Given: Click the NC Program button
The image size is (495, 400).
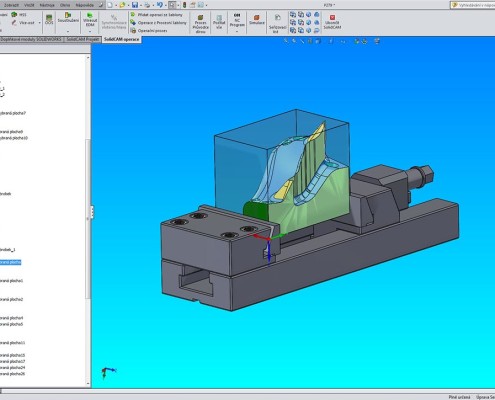Looking at the screenshot, I should pyautogui.click(x=237, y=20).
